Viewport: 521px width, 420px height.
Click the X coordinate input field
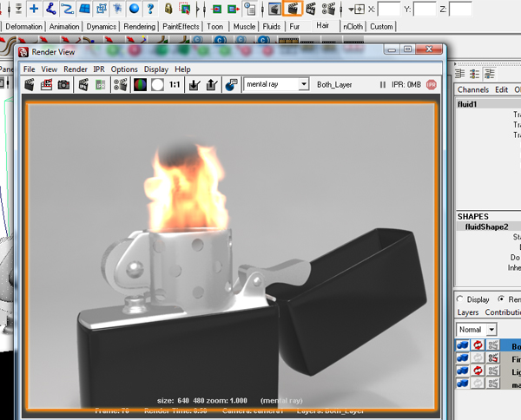389,10
